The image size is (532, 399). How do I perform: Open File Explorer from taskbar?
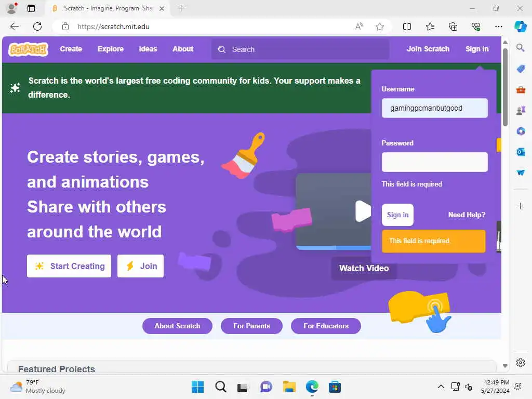tap(289, 387)
